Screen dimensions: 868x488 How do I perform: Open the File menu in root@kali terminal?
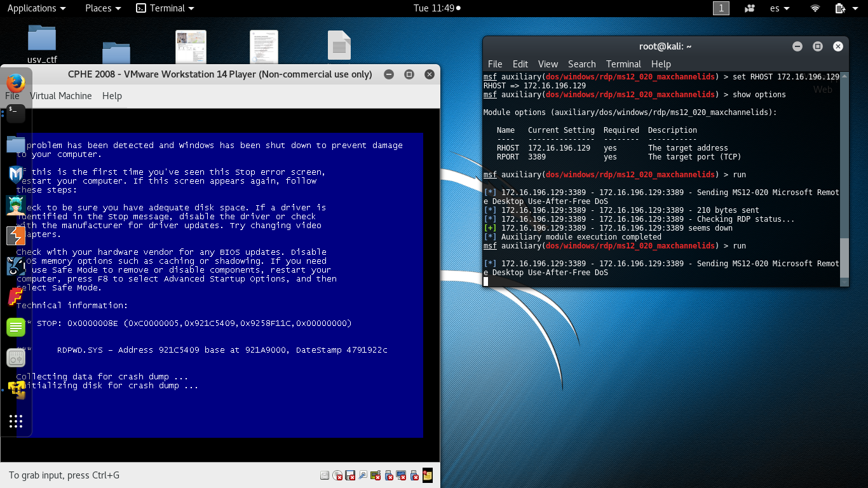point(495,64)
